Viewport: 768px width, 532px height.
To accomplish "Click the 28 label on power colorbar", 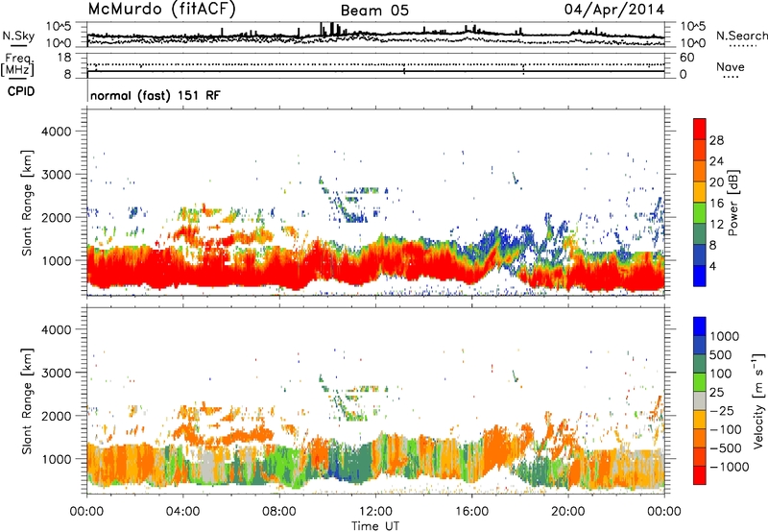I will click(716, 140).
